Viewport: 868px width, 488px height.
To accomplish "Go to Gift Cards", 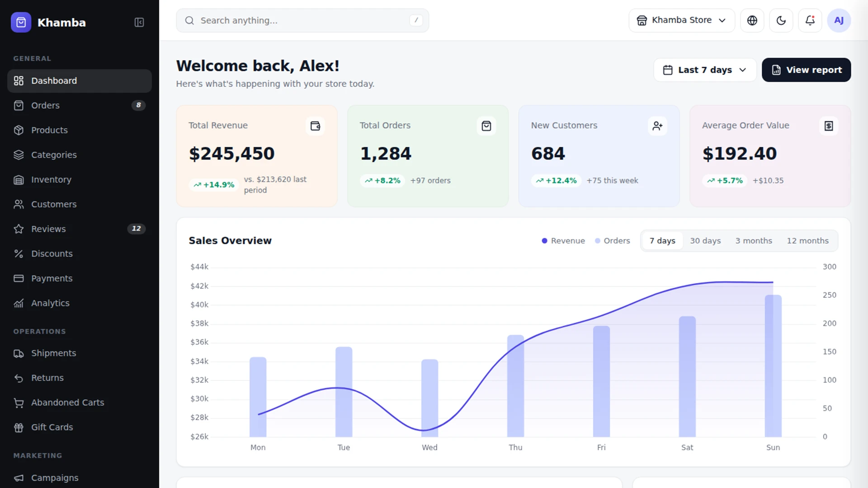I will click(x=80, y=427).
